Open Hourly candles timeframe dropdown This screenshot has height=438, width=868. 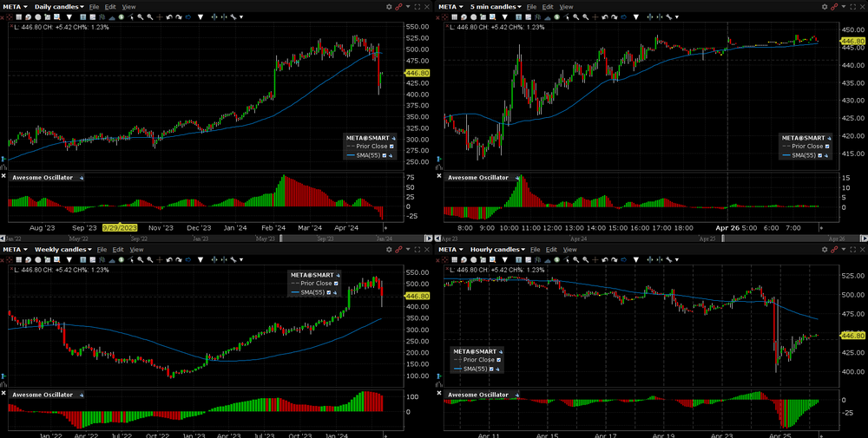pyautogui.click(x=498, y=250)
